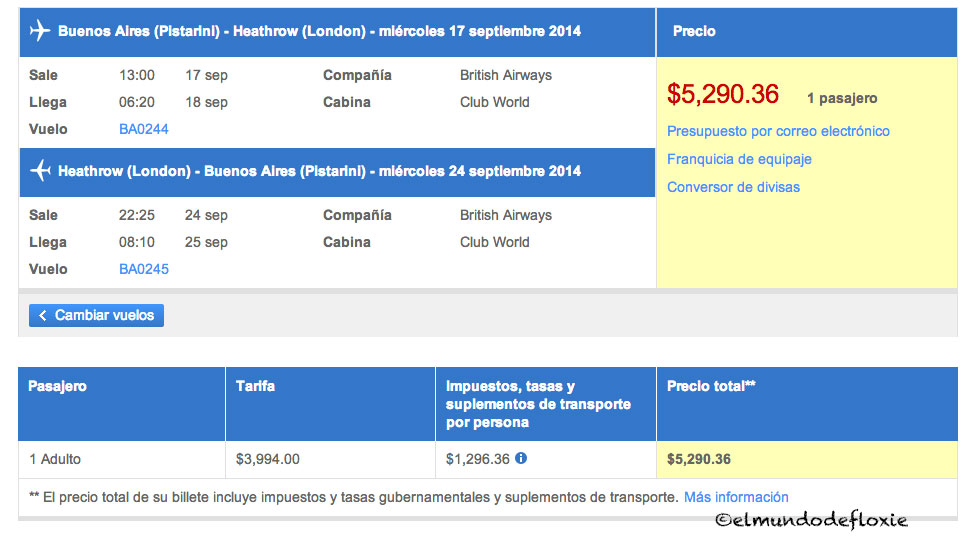Click the back chevron on Cambiar vuelos
The width and height of the screenshot is (978, 552).
point(42,316)
